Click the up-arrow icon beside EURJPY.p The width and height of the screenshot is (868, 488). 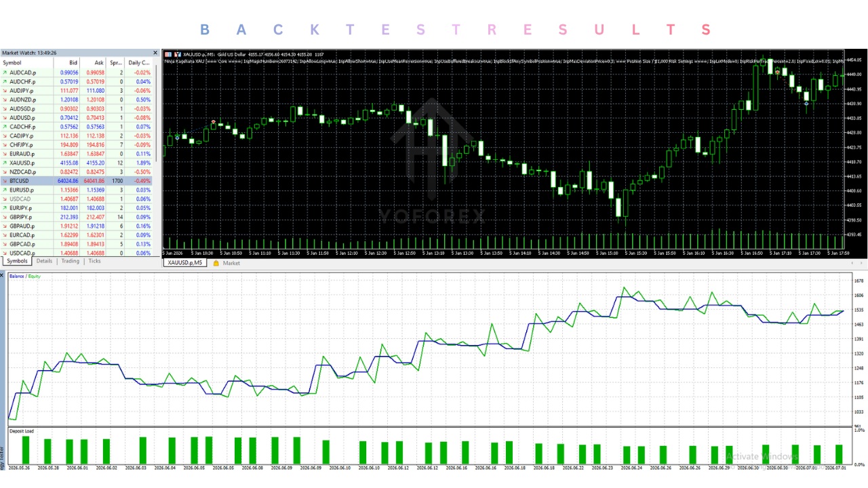(x=5, y=208)
